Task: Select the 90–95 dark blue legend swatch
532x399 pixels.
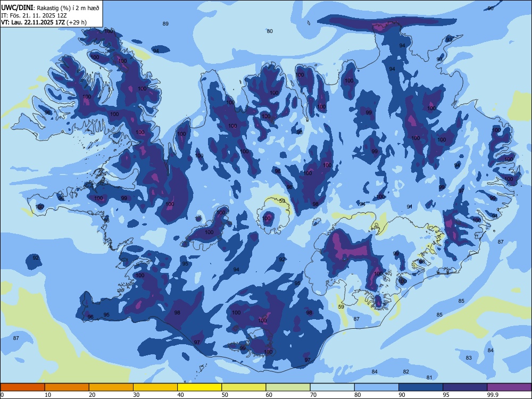Action: (x=421, y=387)
